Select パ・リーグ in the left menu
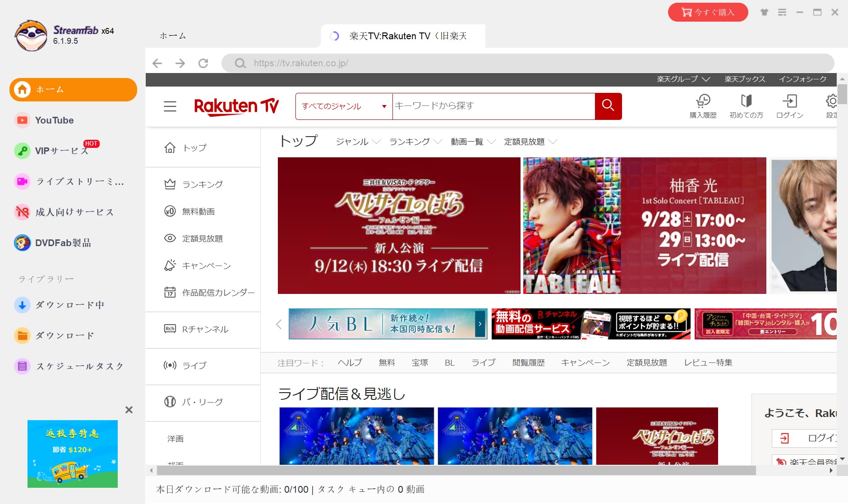Image resolution: width=848 pixels, height=504 pixels. coord(194,402)
